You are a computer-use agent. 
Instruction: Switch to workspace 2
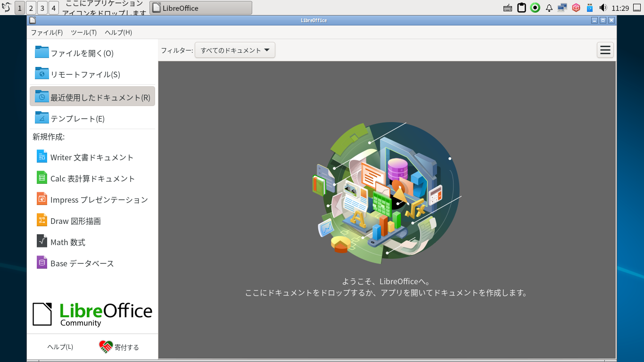coord(31,8)
